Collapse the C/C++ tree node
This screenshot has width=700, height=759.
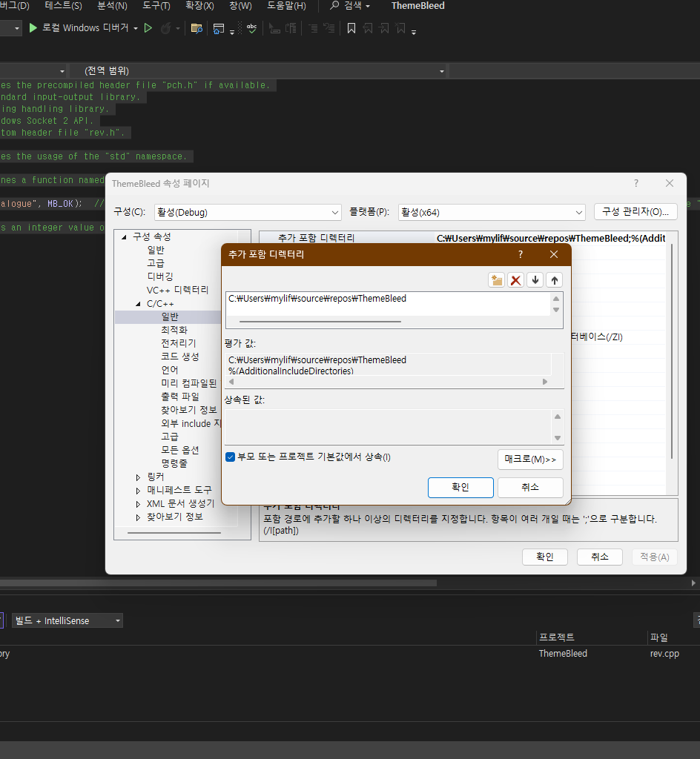[x=138, y=303]
